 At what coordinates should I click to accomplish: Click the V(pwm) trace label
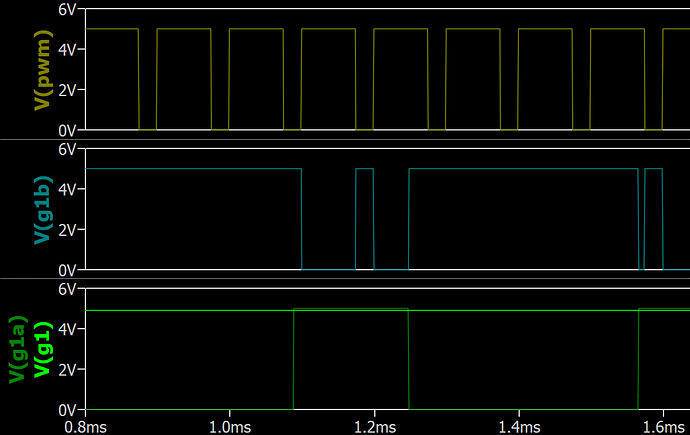pos(43,70)
